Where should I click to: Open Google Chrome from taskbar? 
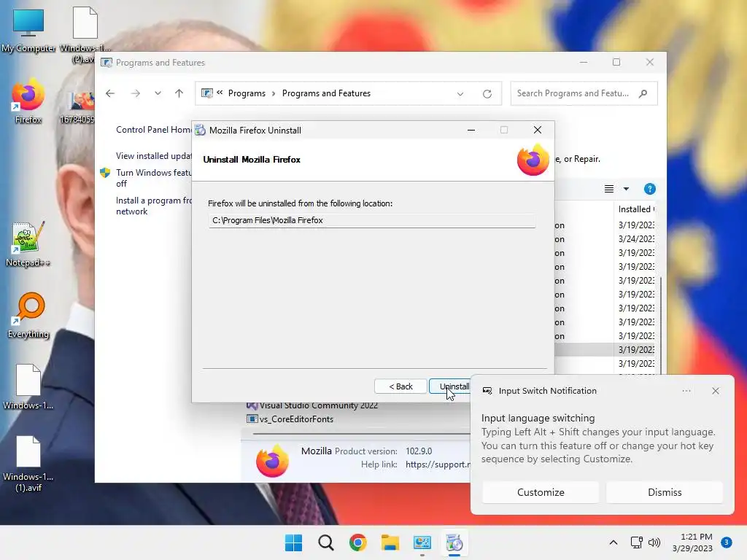tap(357, 542)
